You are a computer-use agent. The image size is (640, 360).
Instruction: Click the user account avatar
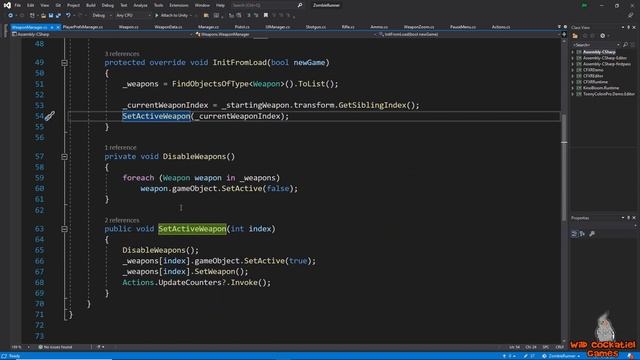584,5
